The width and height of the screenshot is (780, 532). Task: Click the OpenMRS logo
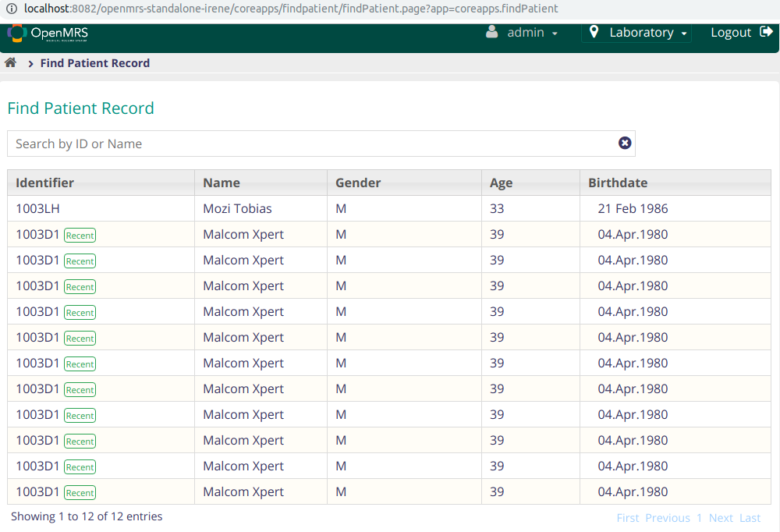pyautogui.click(x=48, y=34)
